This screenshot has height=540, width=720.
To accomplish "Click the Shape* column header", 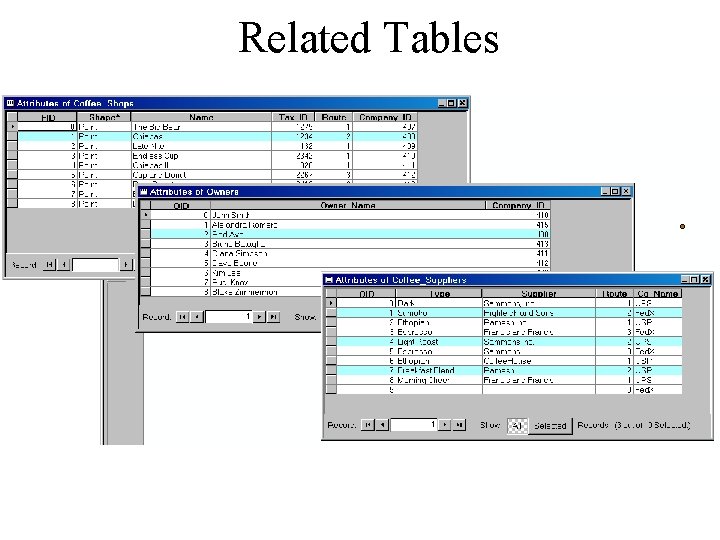I will pos(104,117).
